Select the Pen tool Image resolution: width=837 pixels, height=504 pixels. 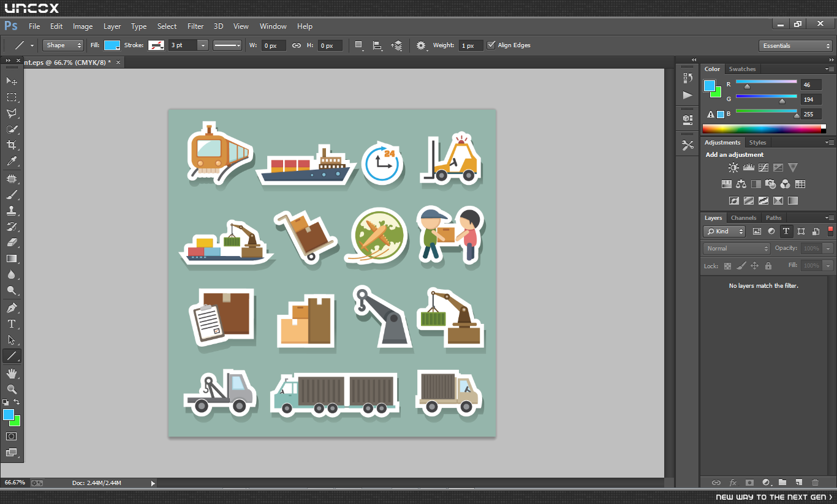pyautogui.click(x=12, y=307)
